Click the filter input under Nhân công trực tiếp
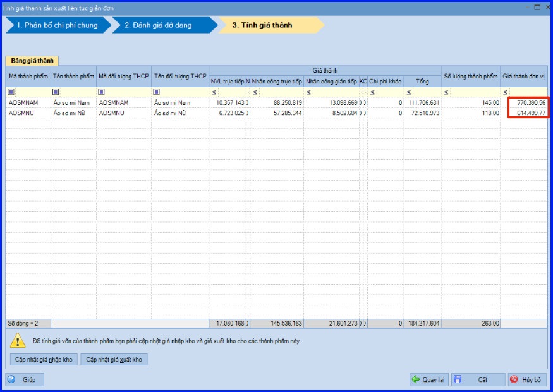This screenshot has height=392, width=553. (281, 92)
